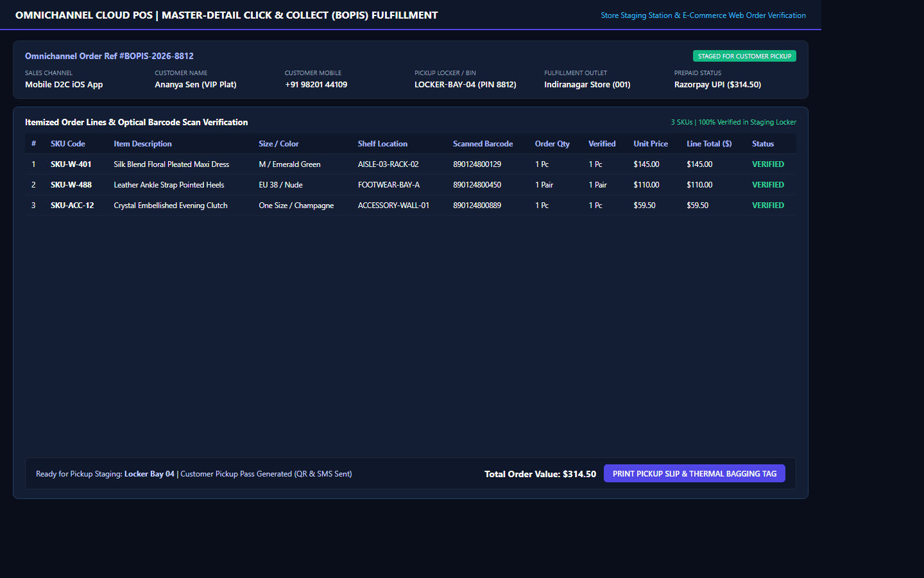Click prepaid status Razorpay UPI ($314.50)
Viewport: 924px width, 578px height.
click(x=717, y=85)
